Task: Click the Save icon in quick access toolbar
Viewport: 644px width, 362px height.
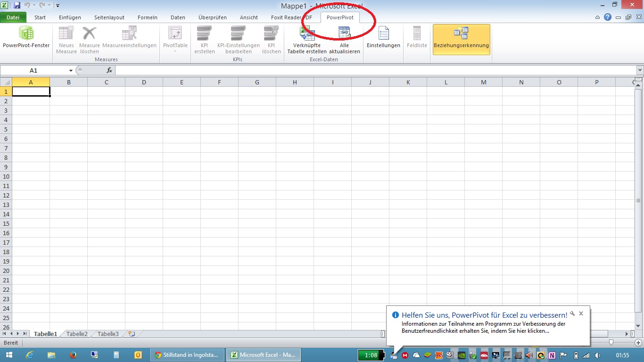Action: (17, 5)
